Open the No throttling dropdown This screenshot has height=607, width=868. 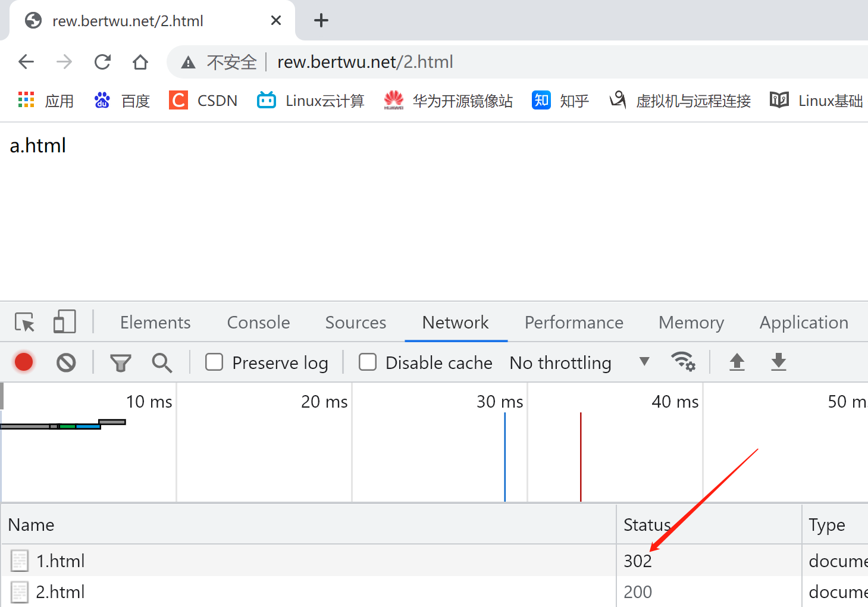point(579,362)
